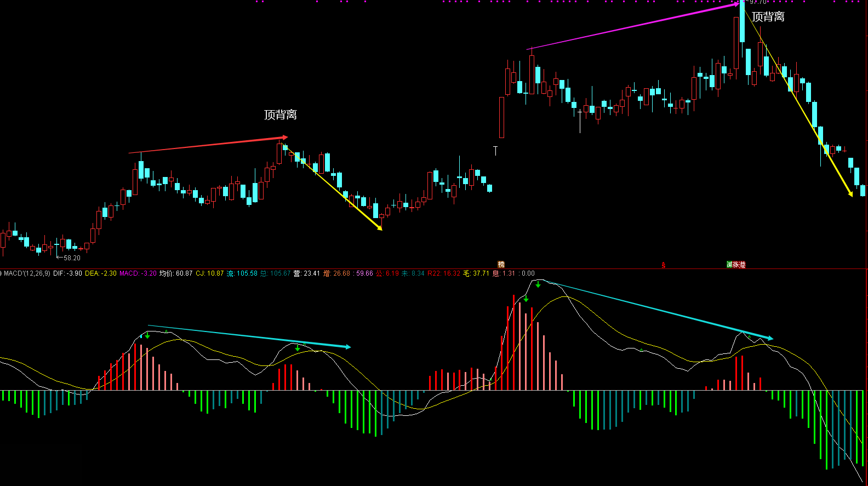Click the MACD'(12,26,9) indicator name
The height and width of the screenshot is (486, 868).
[x=27, y=273]
